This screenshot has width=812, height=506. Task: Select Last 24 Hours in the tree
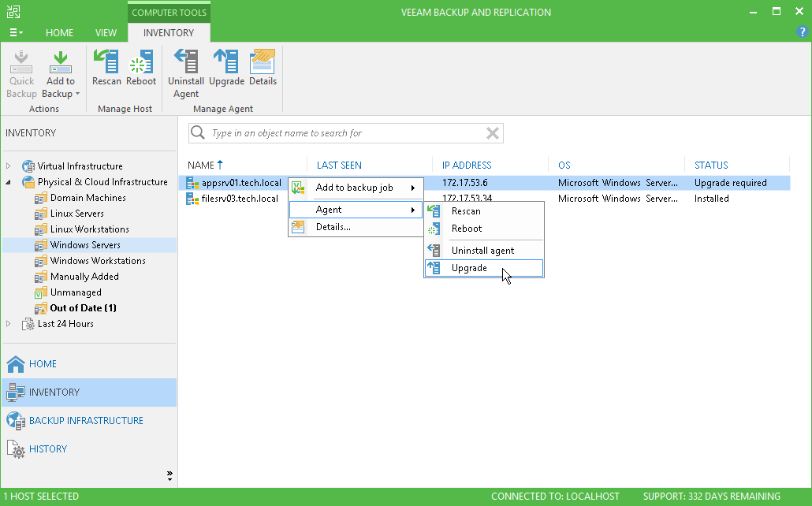pos(65,324)
